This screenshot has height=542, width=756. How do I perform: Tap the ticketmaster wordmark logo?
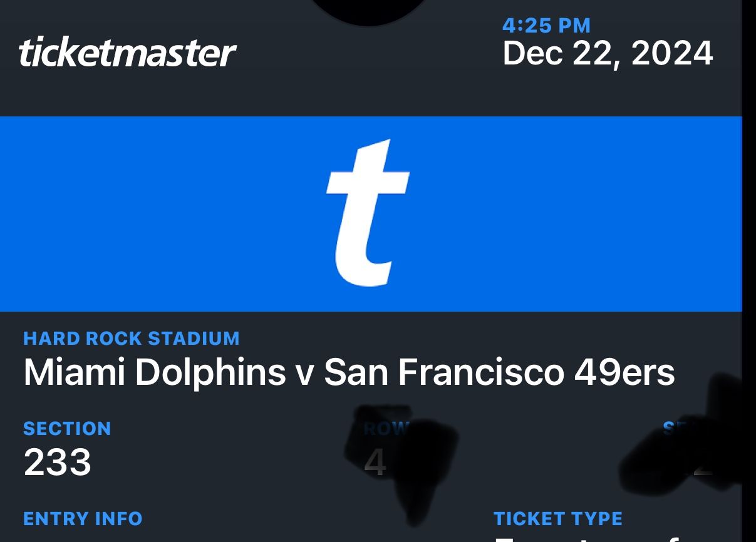pos(127,53)
